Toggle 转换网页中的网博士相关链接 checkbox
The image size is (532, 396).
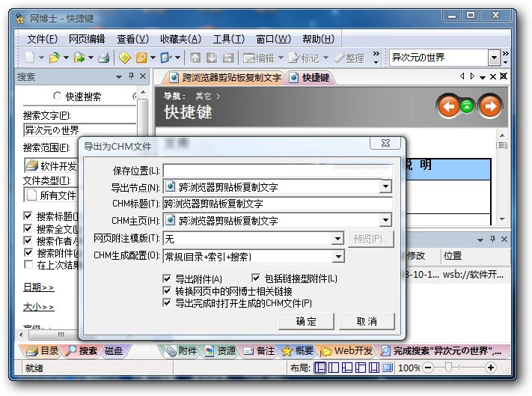click(x=167, y=290)
